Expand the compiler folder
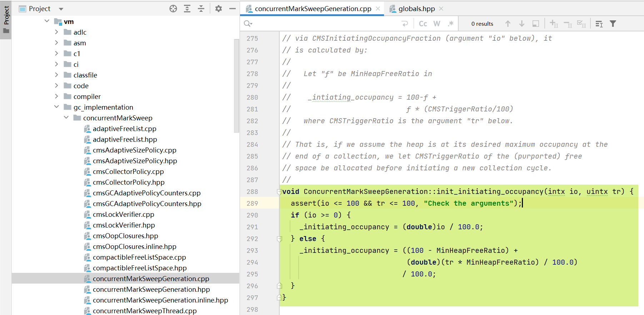 56,96
